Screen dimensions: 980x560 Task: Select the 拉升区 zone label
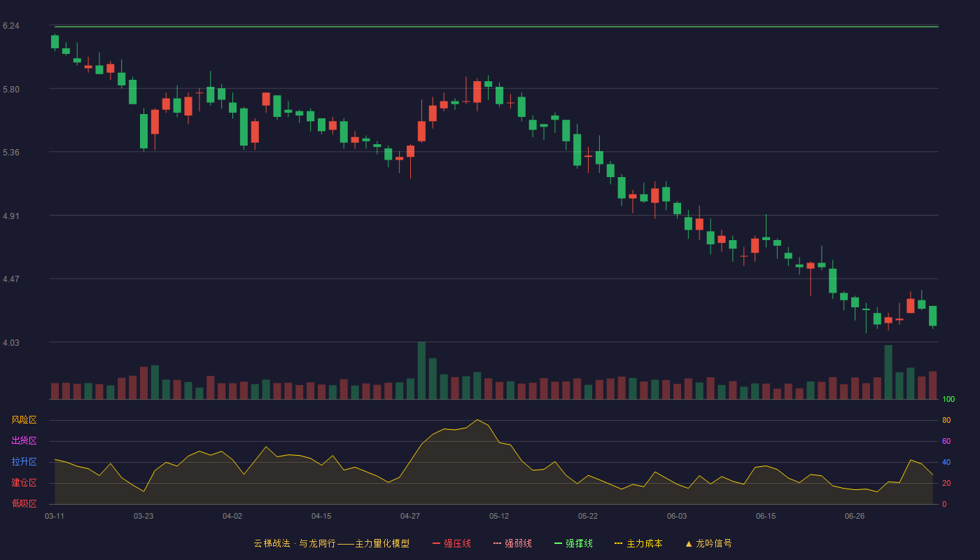point(24,462)
